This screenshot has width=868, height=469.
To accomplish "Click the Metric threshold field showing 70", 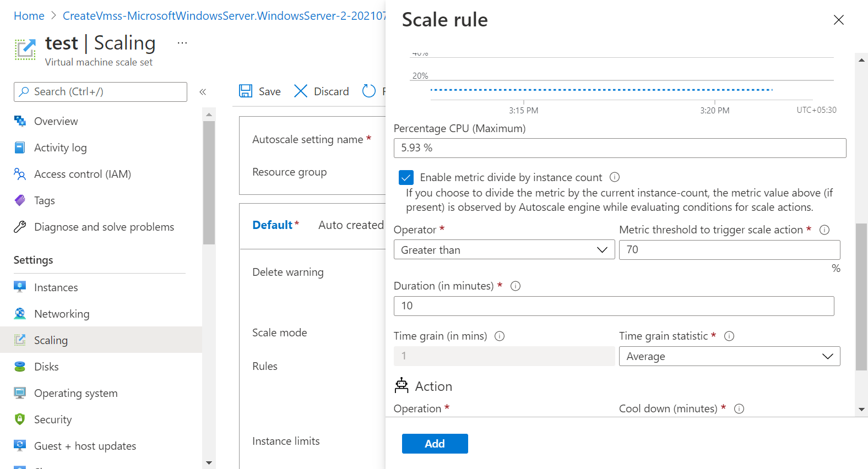I will pyautogui.click(x=729, y=250).
